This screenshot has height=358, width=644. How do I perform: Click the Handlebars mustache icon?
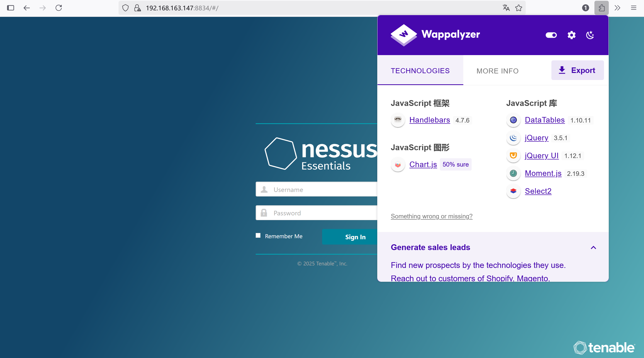[x=398, y=120]
